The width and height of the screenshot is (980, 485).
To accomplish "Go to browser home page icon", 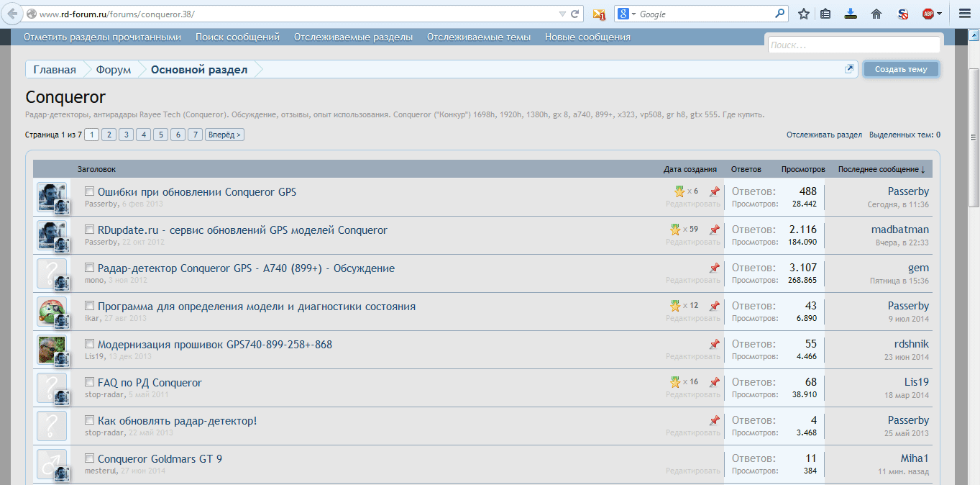I will pos(876,14).
